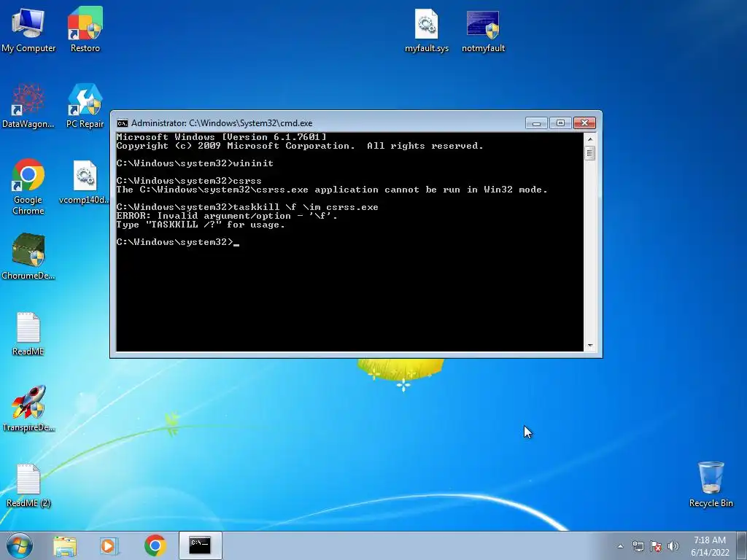Click the network tray icon
The height and width of the screenshot is (560, 747).
click(638, 546)
